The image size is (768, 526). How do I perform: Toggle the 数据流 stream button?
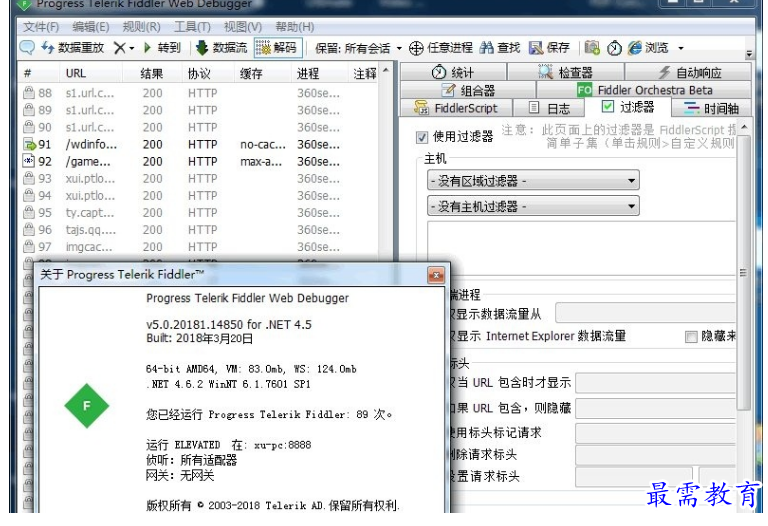pyautogui.click(x=221, y=48)
